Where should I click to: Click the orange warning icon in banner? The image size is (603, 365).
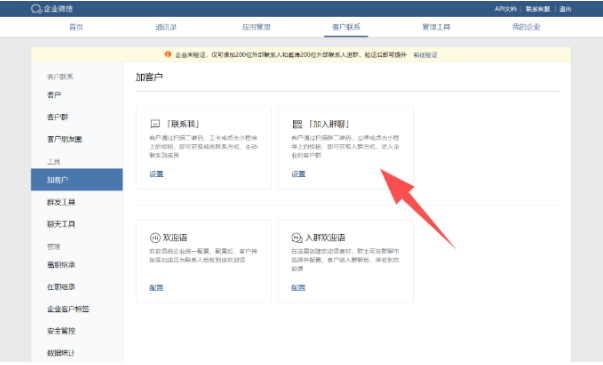(168, 54)
